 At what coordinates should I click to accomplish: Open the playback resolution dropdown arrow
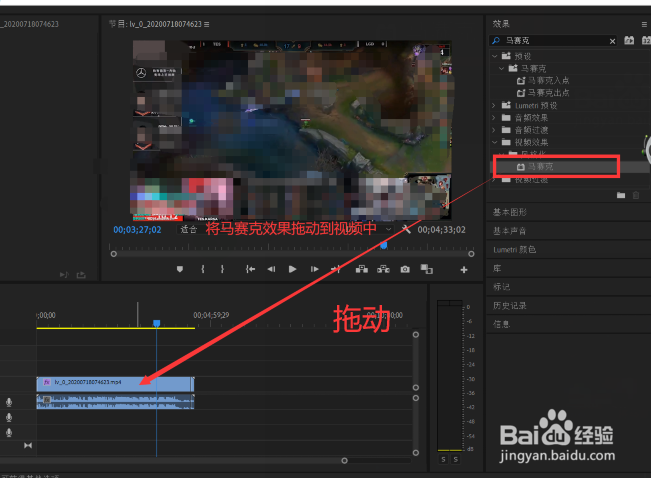[388, 229]
